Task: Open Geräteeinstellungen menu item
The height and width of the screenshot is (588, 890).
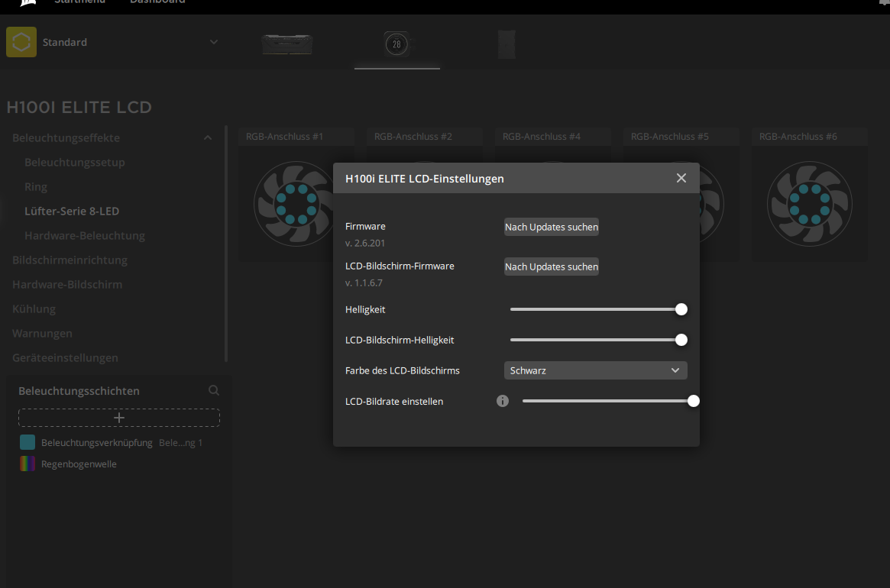Action: [x=65, y=357]
